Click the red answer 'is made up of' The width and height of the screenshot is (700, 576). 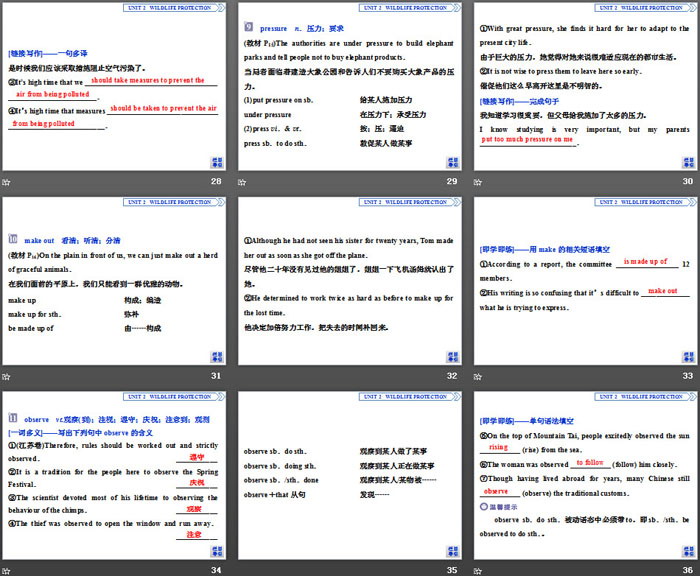tap(645, 262)
